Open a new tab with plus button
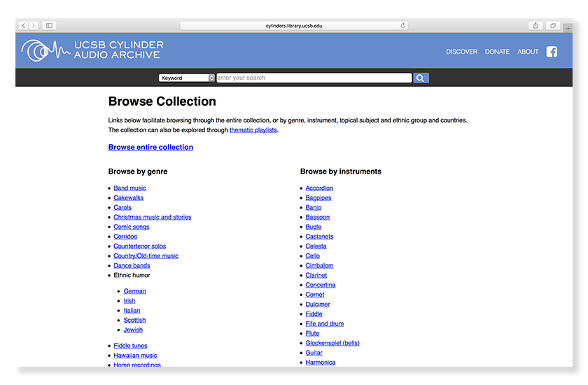This screenshot has height=385, width=588. tap(568, 28)
